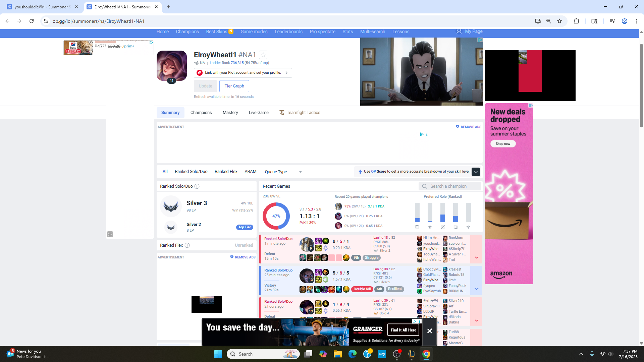Click the Windows Start button
This screenshot has height=362, width=644.
click(x=218, y=354)
